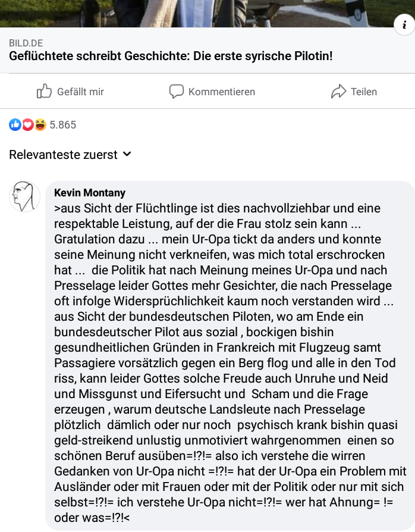Click the chevron next to Relevanteste zuerst
The height and width of the screenshot is (532, 415).
point(127,154)
